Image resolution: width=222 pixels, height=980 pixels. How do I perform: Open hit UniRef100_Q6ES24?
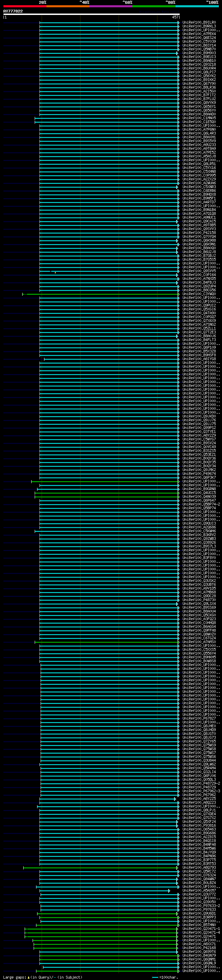coord(199,38)
